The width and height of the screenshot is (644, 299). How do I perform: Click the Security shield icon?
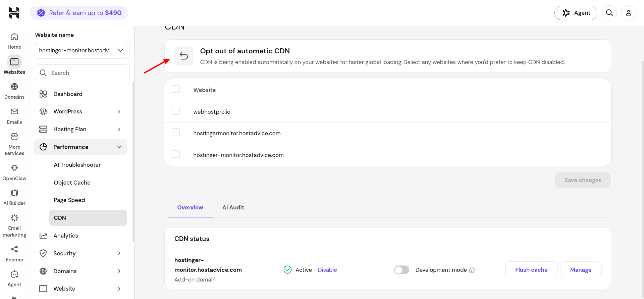point(43,253)
